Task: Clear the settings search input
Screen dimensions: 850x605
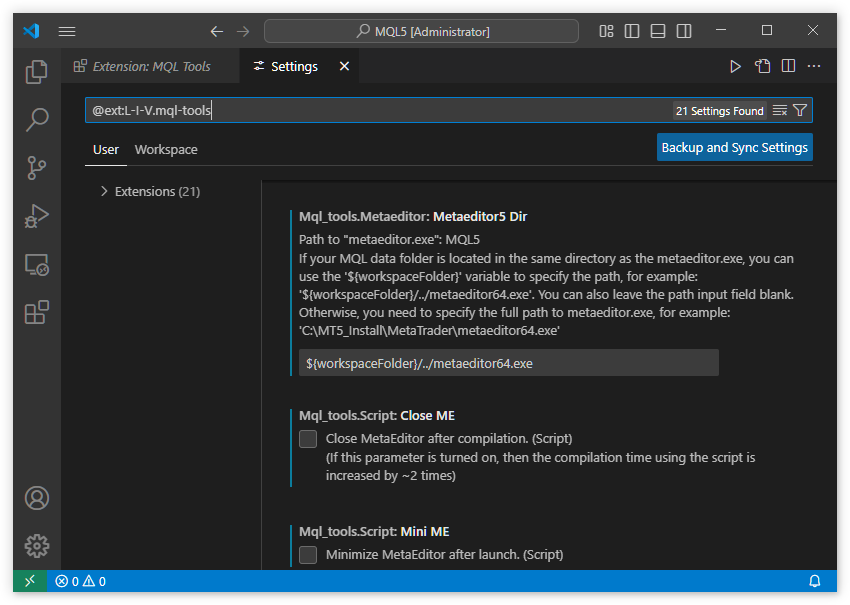Action: [x=780, y=111]
